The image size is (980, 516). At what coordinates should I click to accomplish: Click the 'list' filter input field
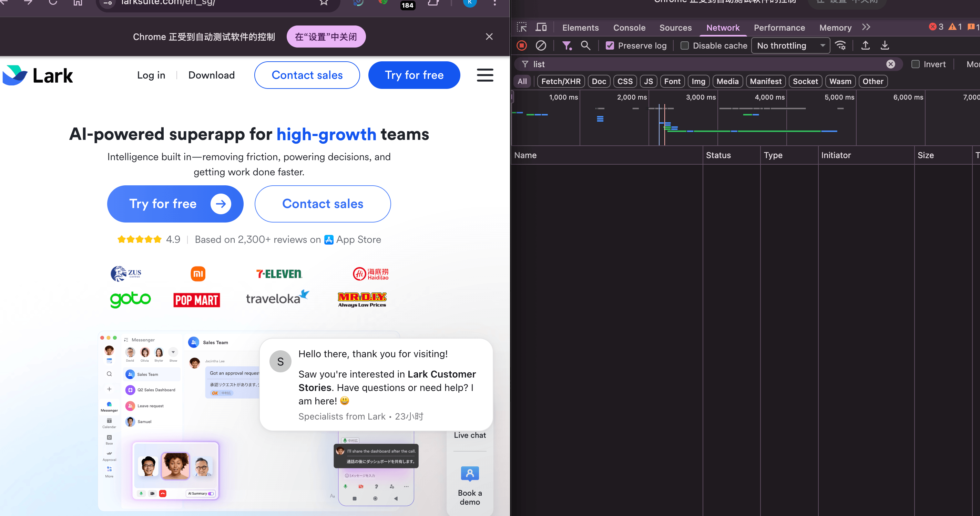pos(708,64)
